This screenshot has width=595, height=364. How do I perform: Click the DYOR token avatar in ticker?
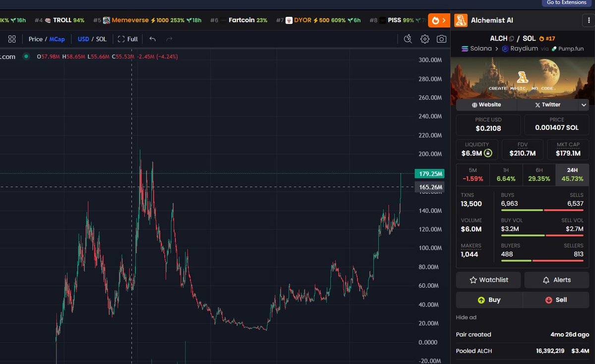coord(289,20)
